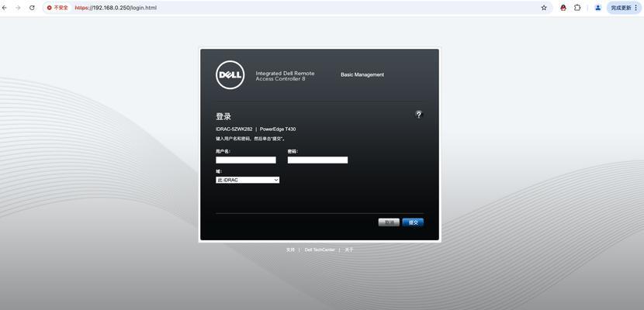This screenshot has height=310, width=644.
Task: Click the iDRAC-5ZWK282 hostname text
Action: (234, 129)
